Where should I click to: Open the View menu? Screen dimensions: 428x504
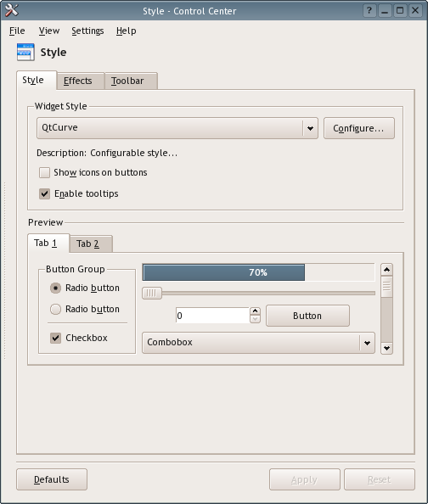[x=49, y=31]
